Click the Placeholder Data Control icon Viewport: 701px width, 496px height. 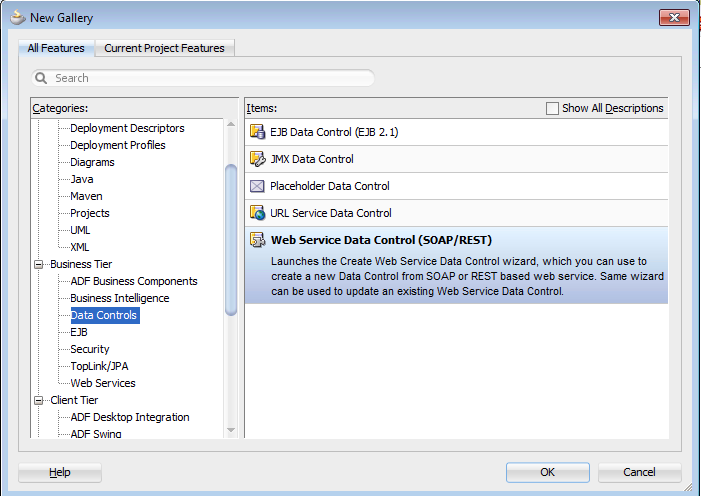click(x=257, y=186)
